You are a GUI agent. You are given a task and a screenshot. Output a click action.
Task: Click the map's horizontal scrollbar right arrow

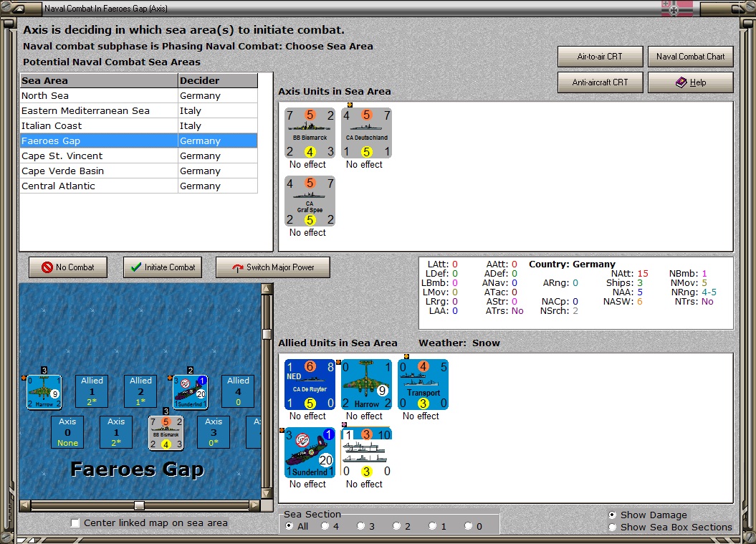click(255, 505)
